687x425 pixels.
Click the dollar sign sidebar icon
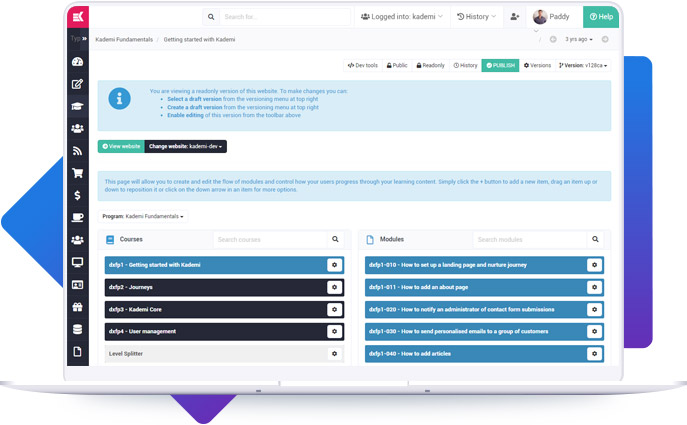(77, 195)
